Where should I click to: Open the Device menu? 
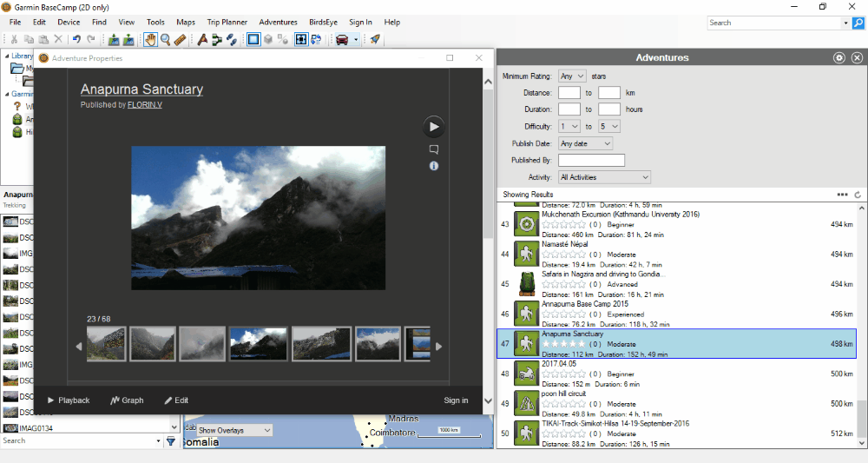69,23
